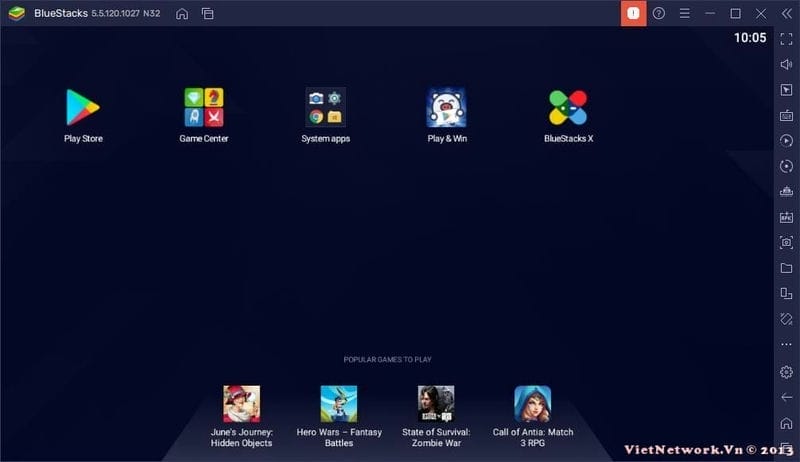Expand the three-dots more options in sidebar

click(x=786, y=345)
